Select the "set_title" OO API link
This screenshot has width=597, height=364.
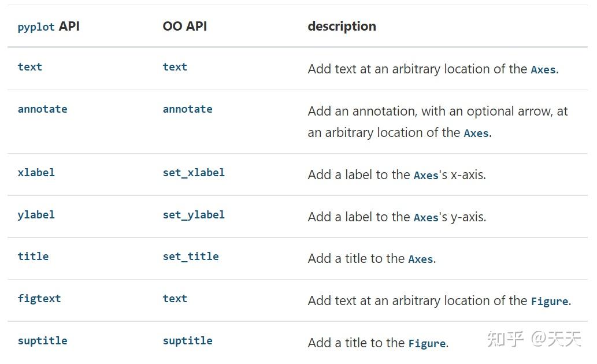191,256
